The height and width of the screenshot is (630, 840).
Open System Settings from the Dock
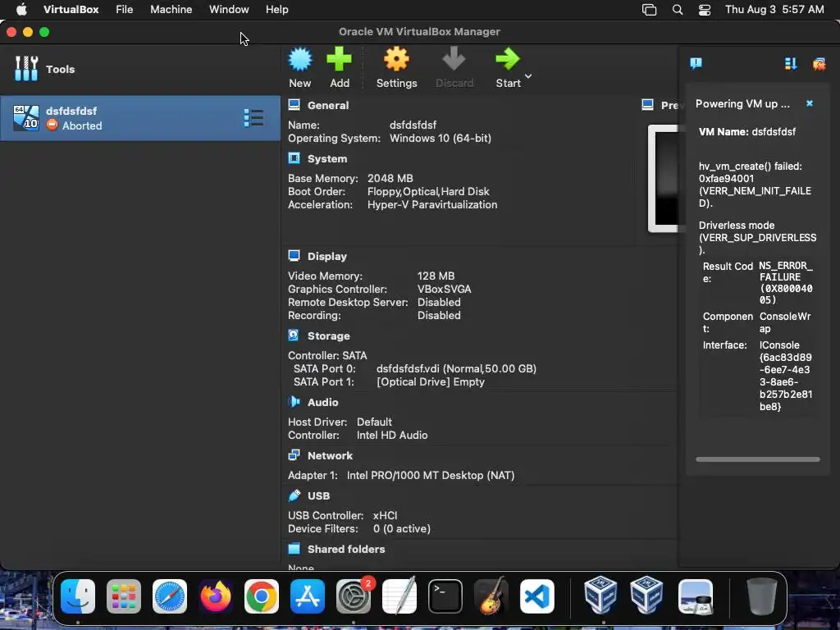click(x=354, y=596)
